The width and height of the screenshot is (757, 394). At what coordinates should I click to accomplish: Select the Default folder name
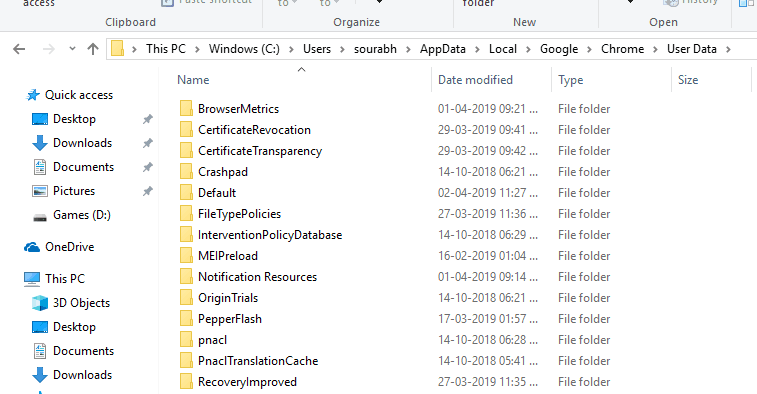click(217, 193)
